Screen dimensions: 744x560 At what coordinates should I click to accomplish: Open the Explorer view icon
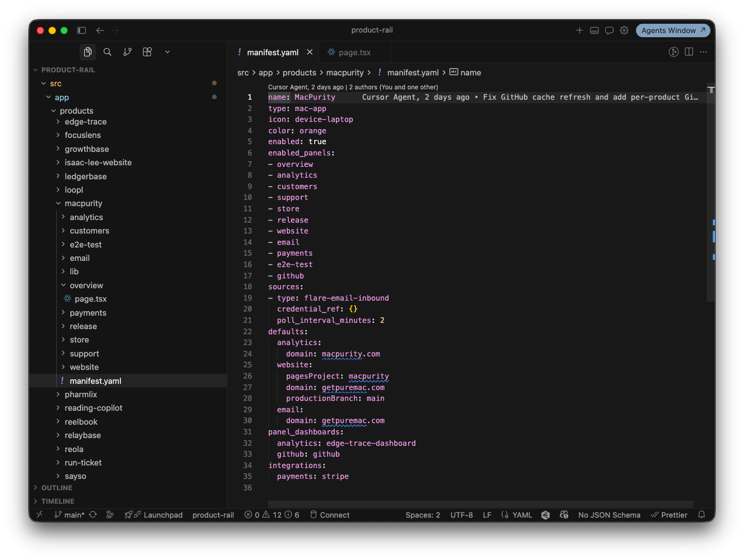coord(88,52)
